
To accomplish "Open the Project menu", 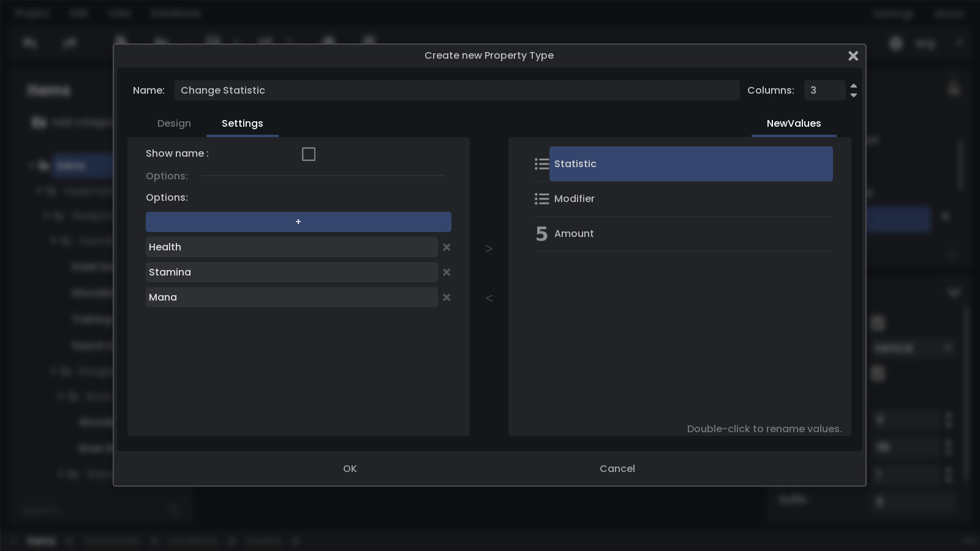I will pyautogui.click(x=32, y=13).
